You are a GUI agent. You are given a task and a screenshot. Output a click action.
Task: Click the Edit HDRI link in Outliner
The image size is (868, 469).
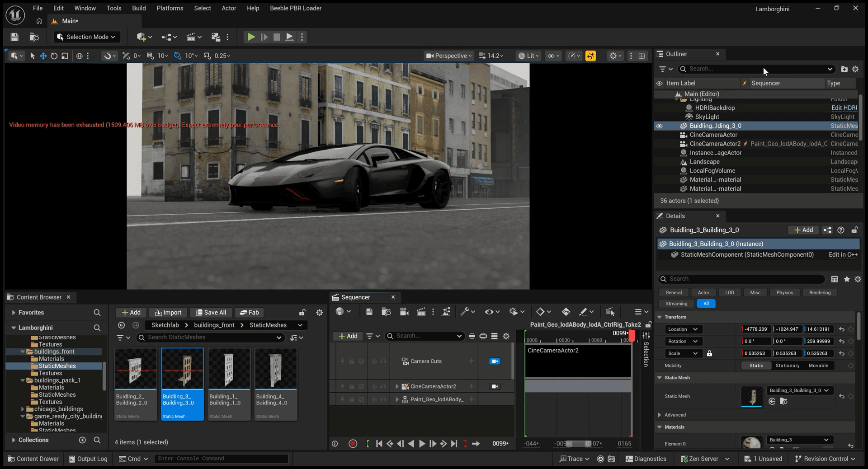844,108
